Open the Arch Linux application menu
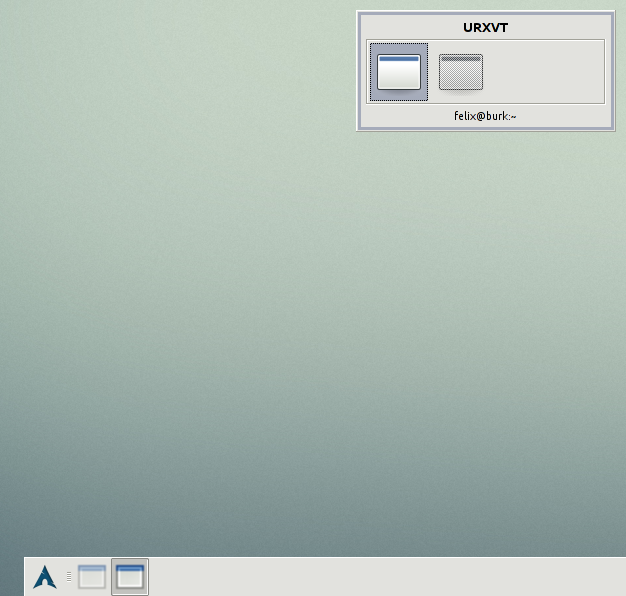 45,577
